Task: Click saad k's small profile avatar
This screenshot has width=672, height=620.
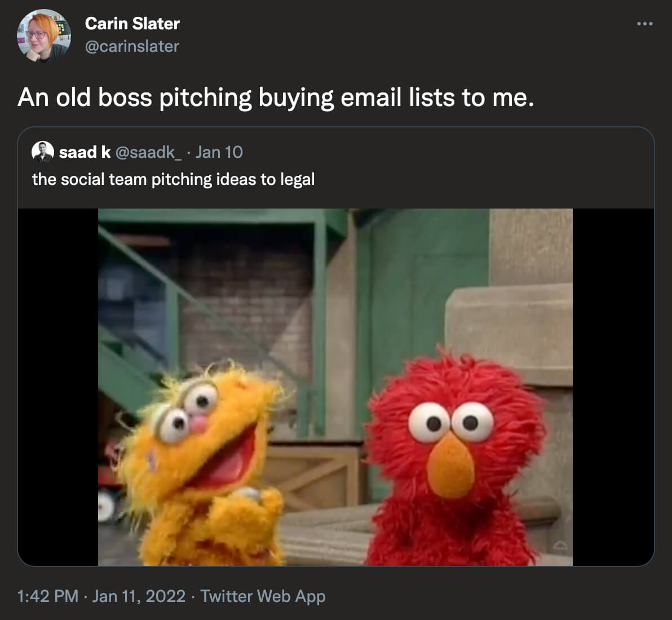Action: [x=42, y=152]
